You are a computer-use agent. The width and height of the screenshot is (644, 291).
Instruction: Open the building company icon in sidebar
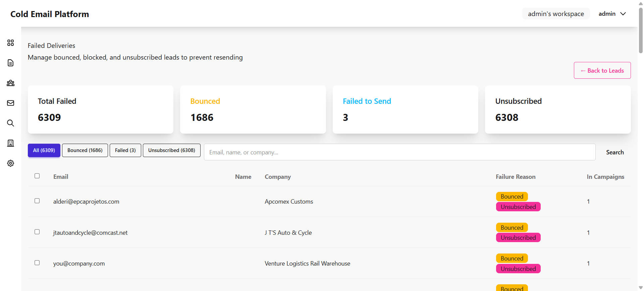pyautogui.click(x=10, y=143)
